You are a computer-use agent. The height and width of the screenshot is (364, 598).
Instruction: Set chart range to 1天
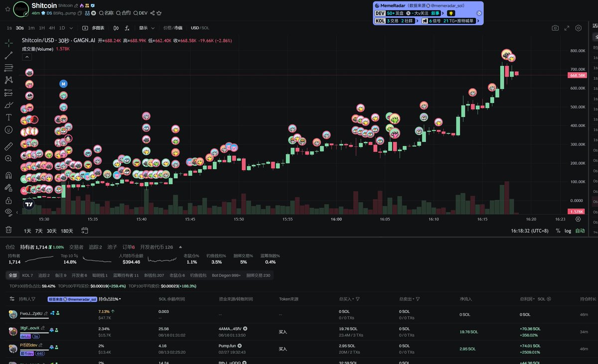(27, 231)
